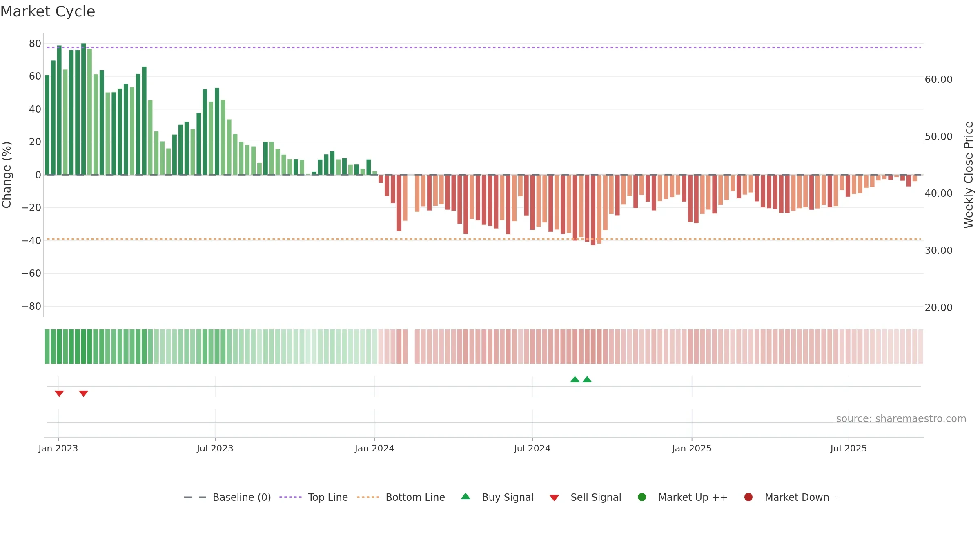Screen dimensions: 980x551
Task: Toggle the Buy Signal legend entry
Action: [x=497, y=497]
